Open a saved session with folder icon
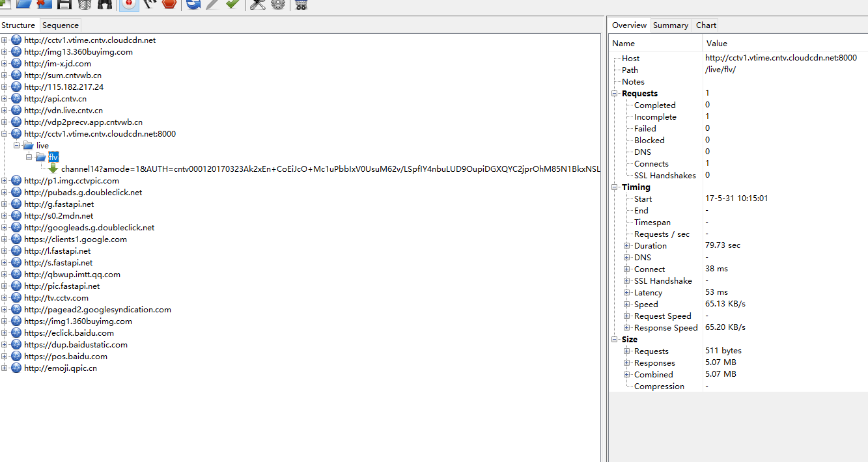This screenshot has height=462, width=868. [x=24, y=4]
